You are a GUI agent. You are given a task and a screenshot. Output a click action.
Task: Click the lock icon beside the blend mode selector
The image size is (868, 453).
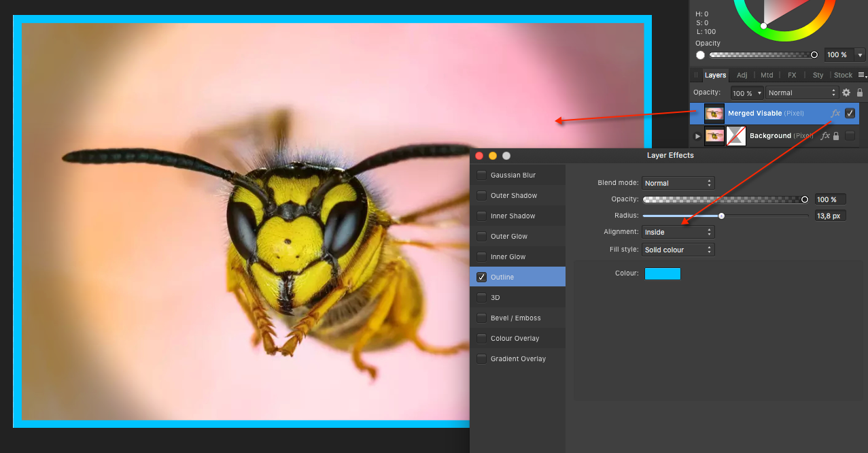coord(859,92)
